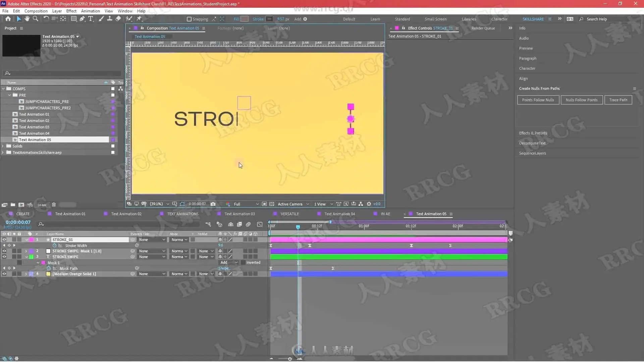Click the Fill color swatch
The height and width of the screenshot is (362, 644).
coord(245,19)
